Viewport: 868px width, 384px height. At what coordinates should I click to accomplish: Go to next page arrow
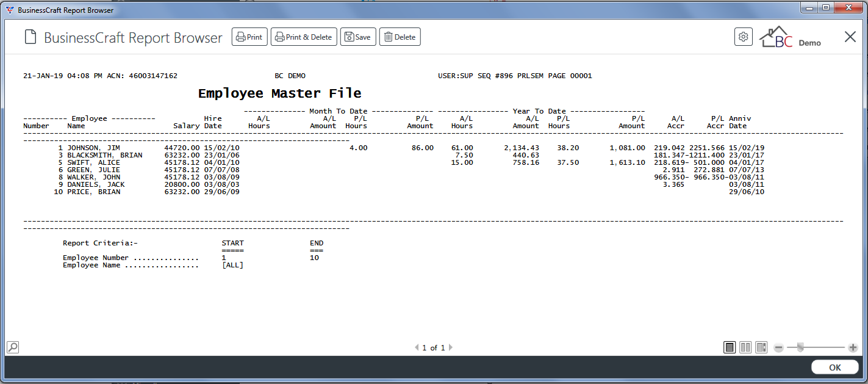coord(451,348)
